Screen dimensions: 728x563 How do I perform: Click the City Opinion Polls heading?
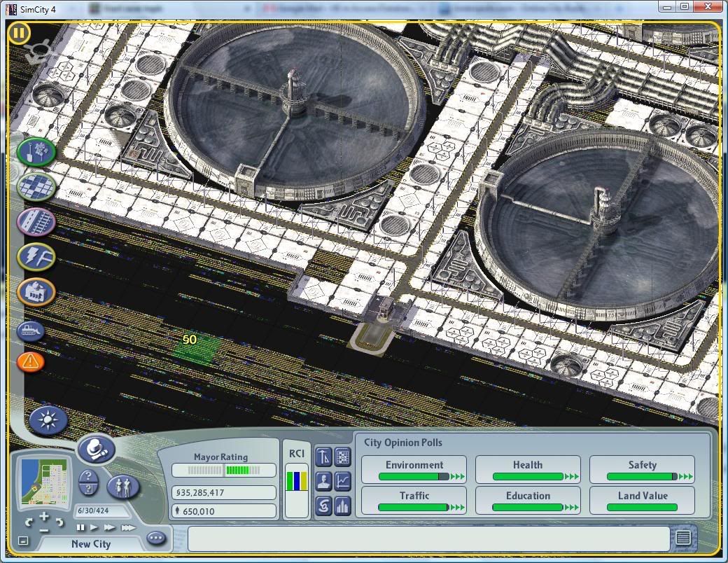click(x=403, y=443)
